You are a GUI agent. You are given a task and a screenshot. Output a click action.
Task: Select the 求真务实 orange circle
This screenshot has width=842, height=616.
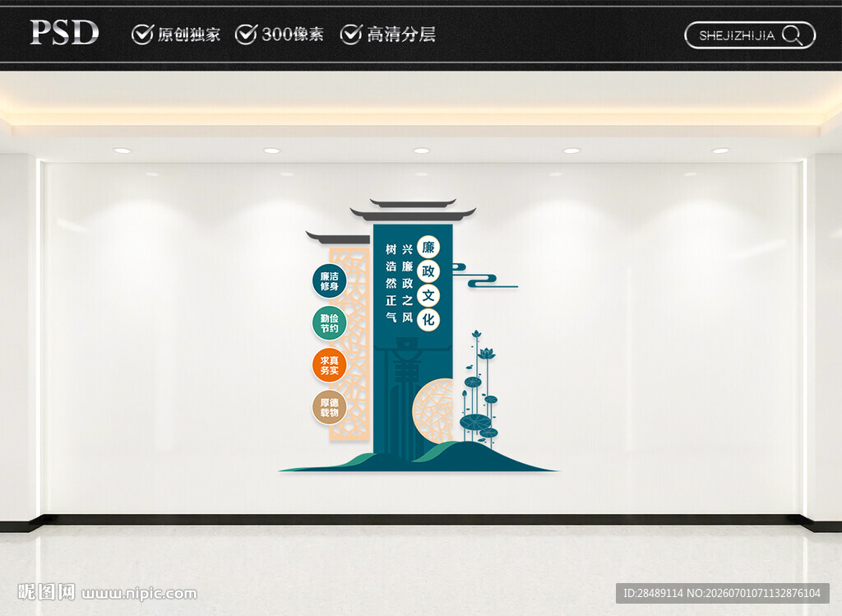[329, 365]
